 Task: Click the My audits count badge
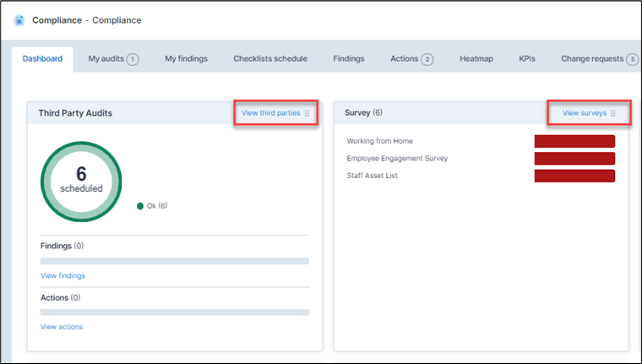point(133,59)
